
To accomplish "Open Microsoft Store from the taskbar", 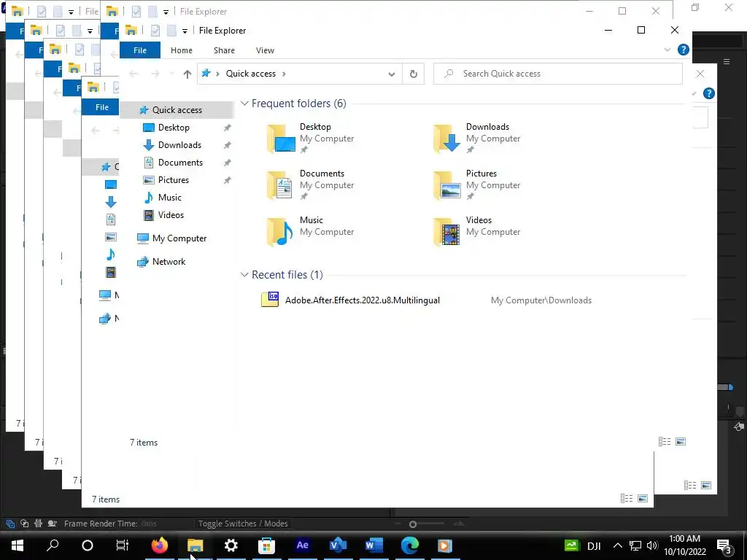I will [267, 545].
